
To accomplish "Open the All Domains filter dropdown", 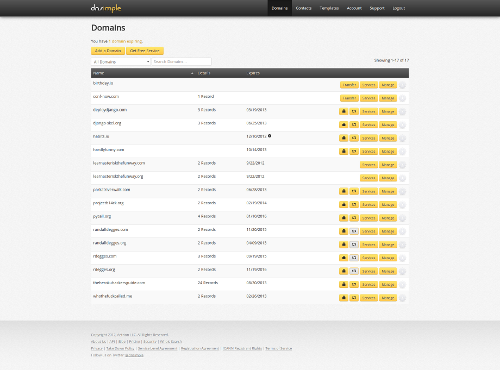I will [121, 62].
